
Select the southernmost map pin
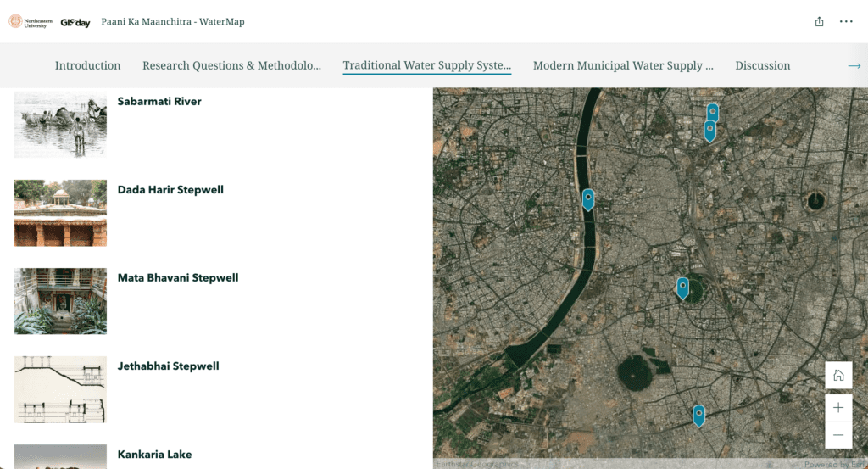[x=699, y=416]
